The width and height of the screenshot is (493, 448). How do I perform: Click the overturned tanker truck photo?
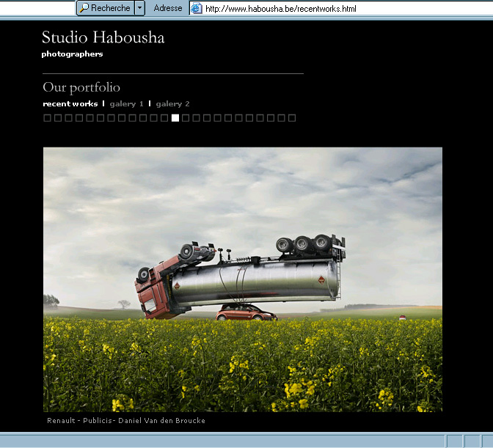point(242,279)
